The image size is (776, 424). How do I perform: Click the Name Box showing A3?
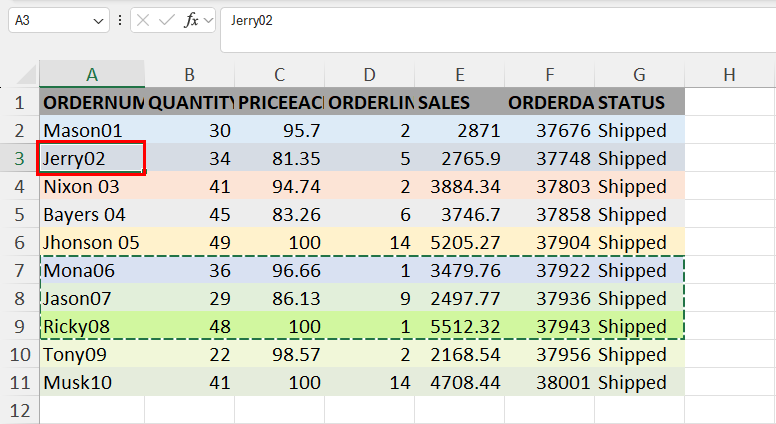tap(59, 20)
